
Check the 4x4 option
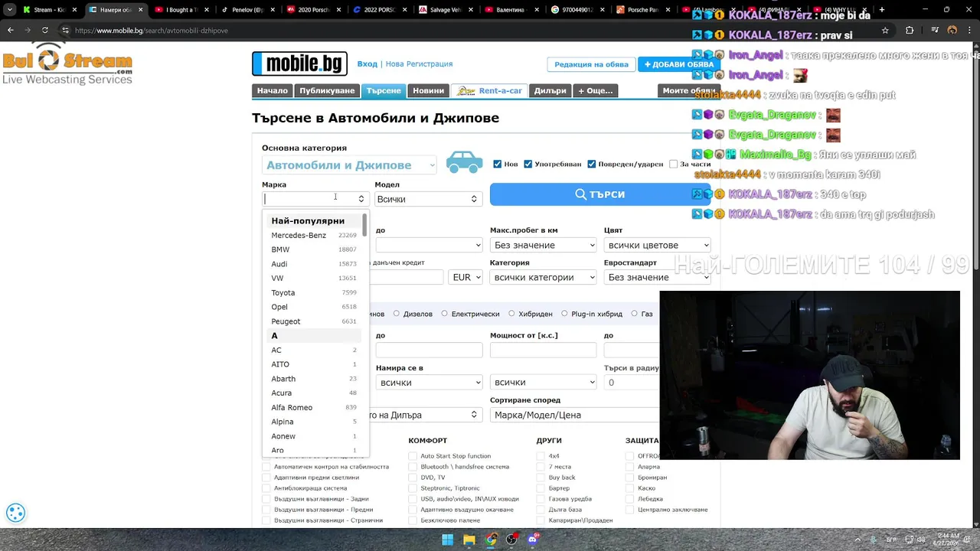click(541, 456)
